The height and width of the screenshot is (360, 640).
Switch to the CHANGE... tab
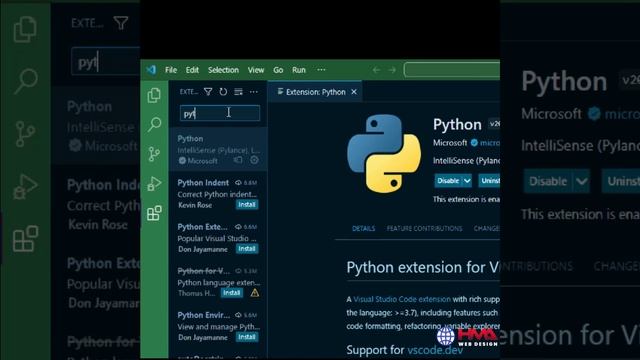[x=487, y=228]
